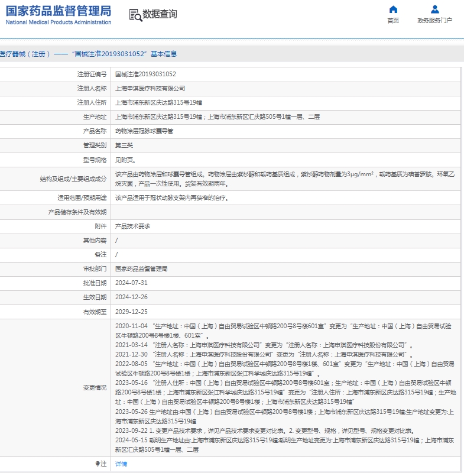Click intended use text 该产品适用于冠状动脉支架内再狭窄的治疗

[172, 198]
